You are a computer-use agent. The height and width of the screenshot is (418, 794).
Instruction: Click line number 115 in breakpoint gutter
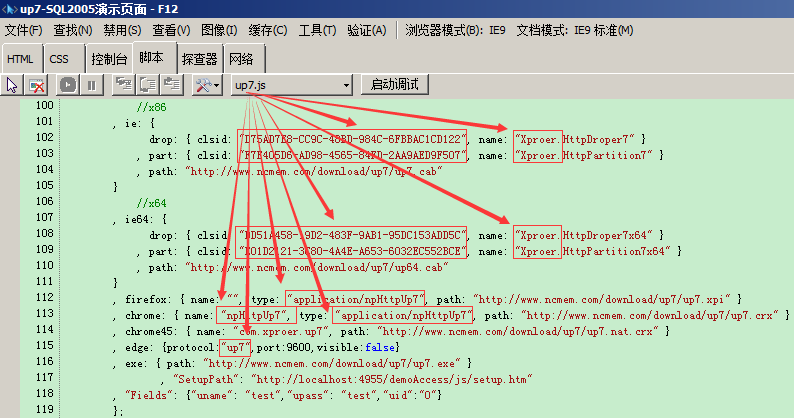pos(45,346)
